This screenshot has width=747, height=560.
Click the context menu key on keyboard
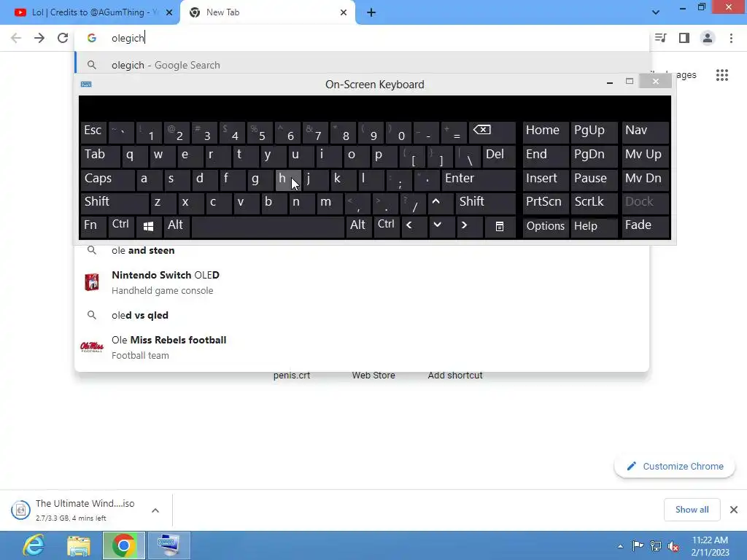[x=499, y=226]
